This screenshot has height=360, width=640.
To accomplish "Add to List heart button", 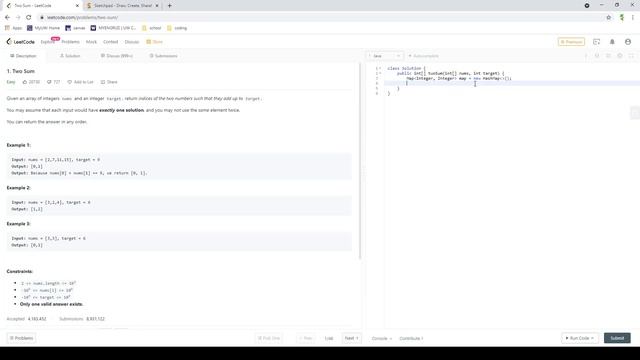I will pyautogui.click(x=80, y=82).
